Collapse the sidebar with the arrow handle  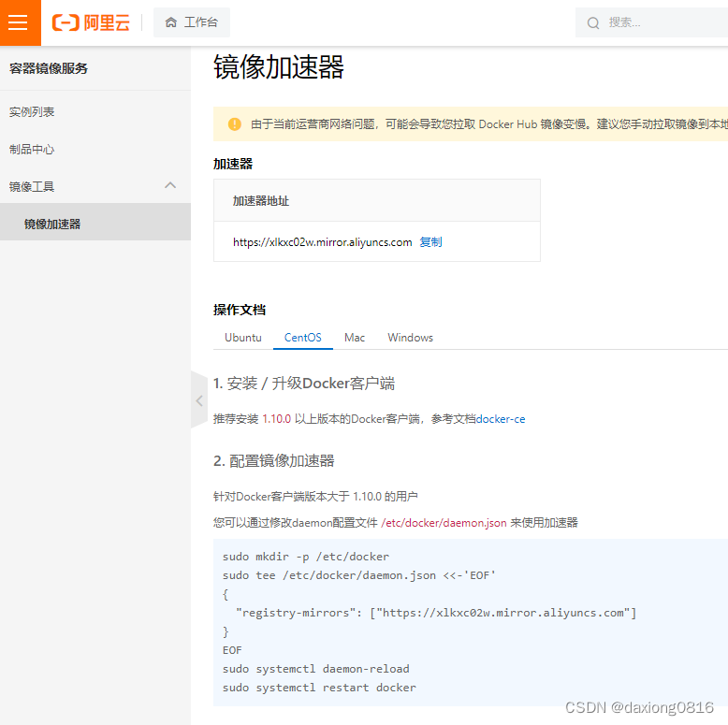[x=199, y=400]
